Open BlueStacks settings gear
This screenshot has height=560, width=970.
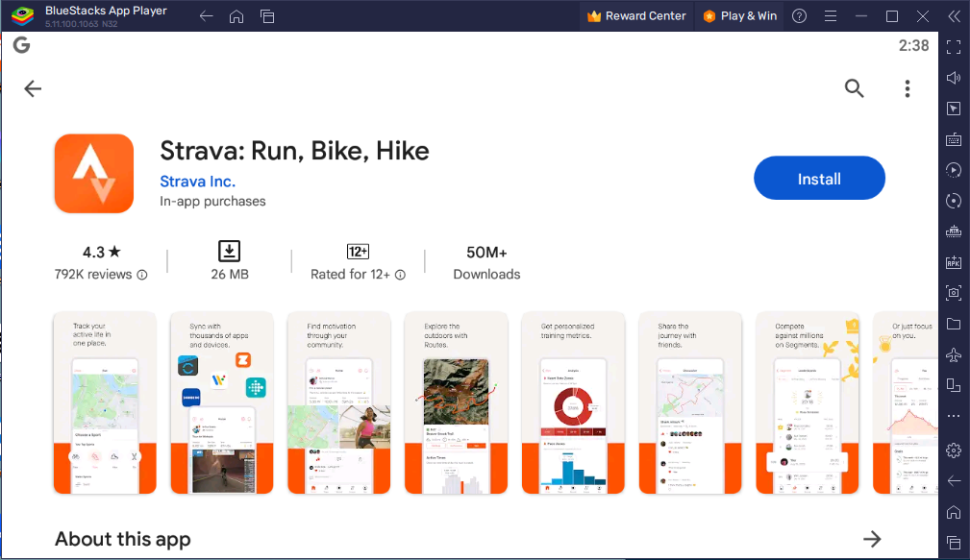[x=954, y=450]
